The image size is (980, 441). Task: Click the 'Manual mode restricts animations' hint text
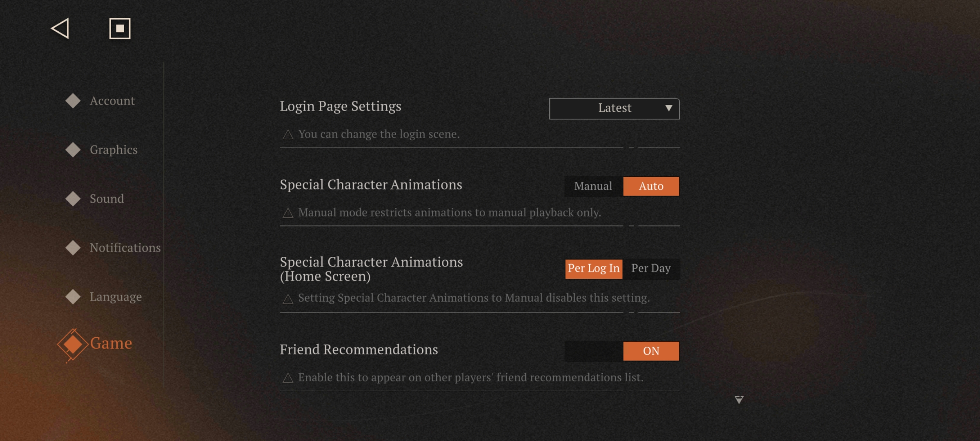[x=450, y=213]
